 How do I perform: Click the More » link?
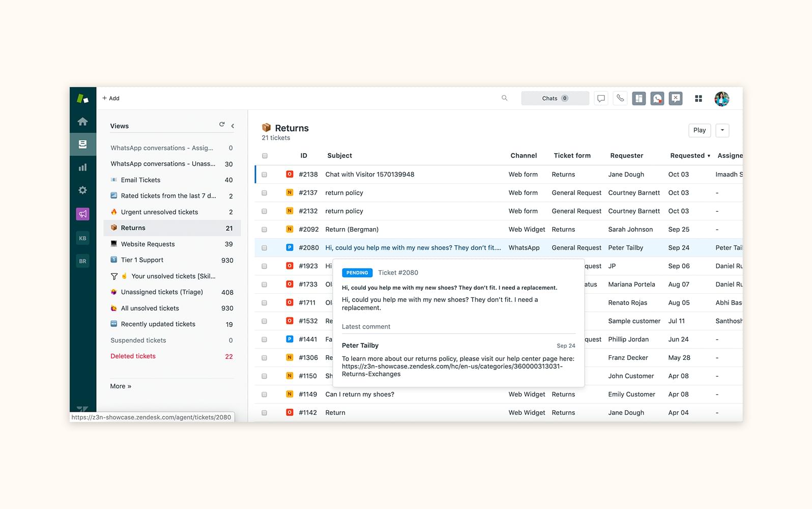[121, 386]
